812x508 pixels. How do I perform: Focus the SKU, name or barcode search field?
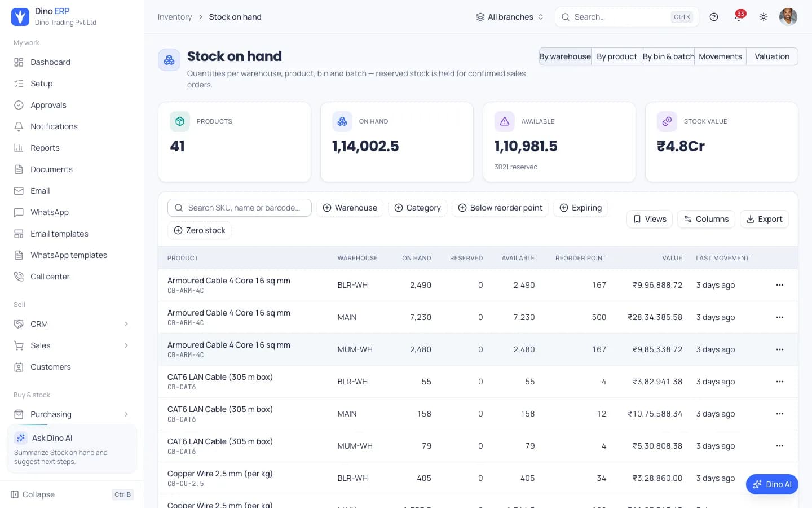point(240,208)
